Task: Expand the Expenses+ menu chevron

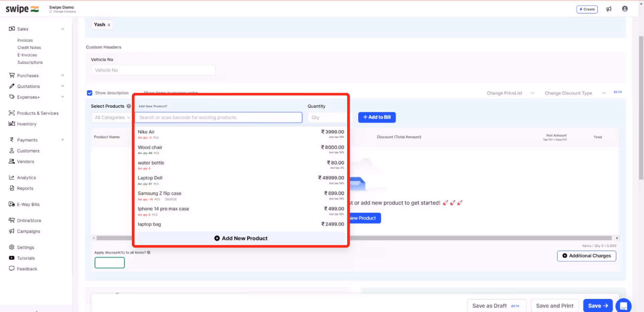Action: pos(63,97)
